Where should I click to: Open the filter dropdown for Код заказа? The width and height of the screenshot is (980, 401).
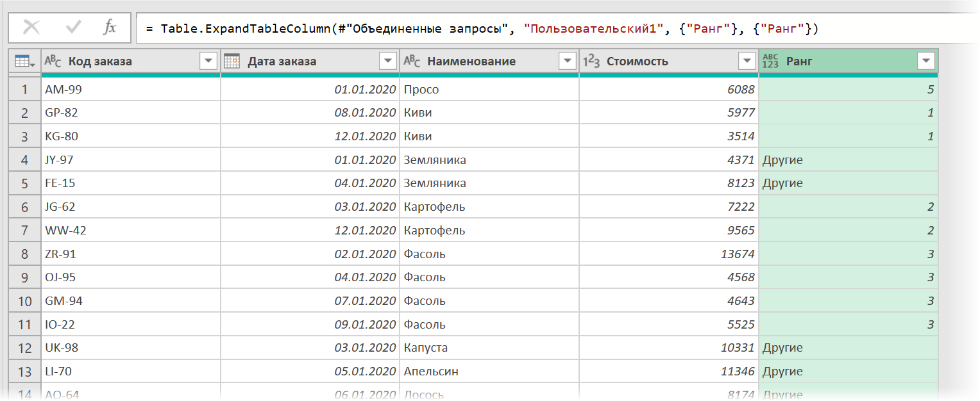coord(208,61)
